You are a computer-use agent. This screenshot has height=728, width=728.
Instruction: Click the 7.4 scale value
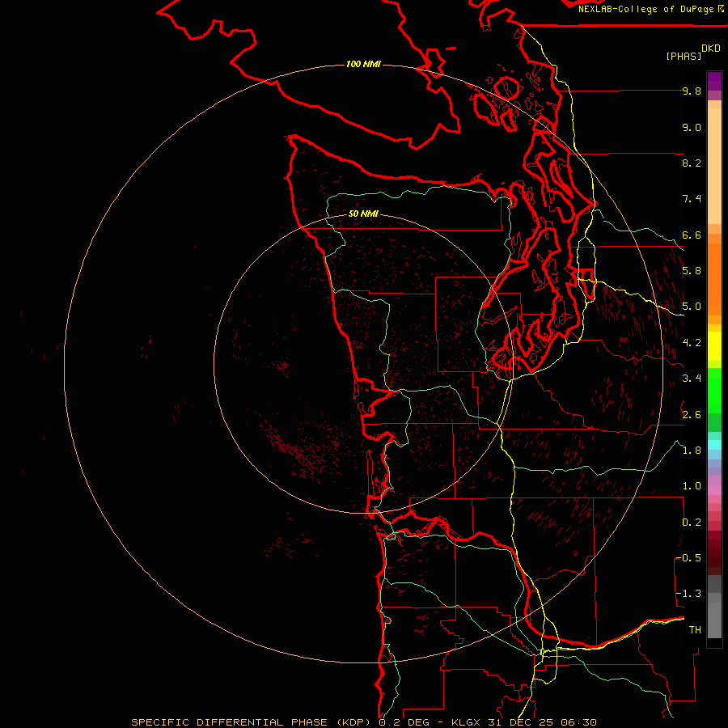point(692,199)
